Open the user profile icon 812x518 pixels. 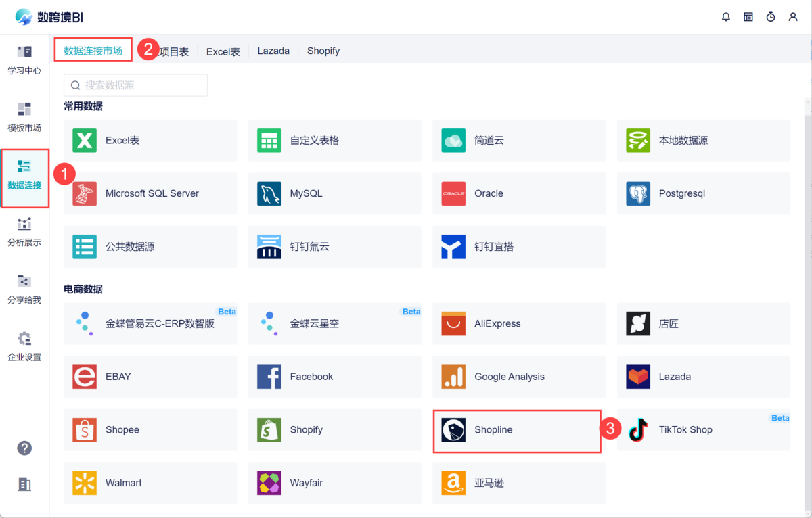click(793, 17)
